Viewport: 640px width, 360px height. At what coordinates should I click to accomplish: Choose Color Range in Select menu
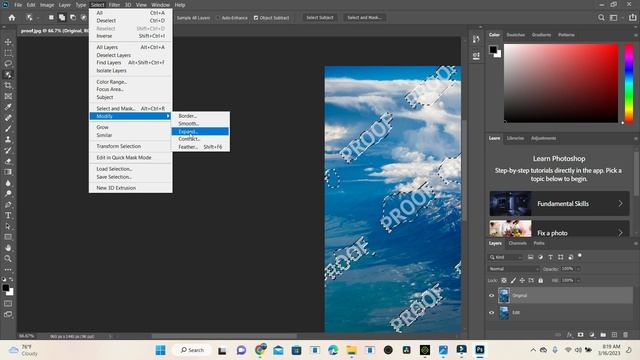pyautogui.click(x=131, y=82)
